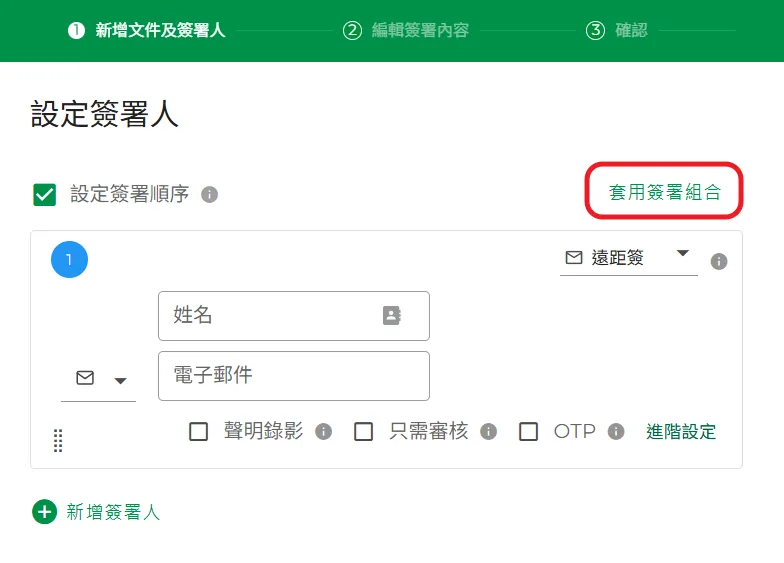Viewport: 784px width, 563px height.
Task: Show info for 聲明錄影 option
Action: (x=324, y=432)
